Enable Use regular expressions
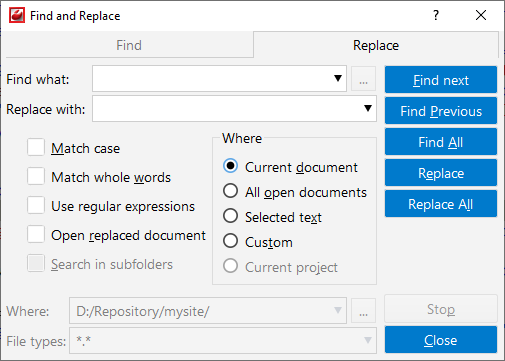Image resolution: width=505 pixels, height=361 pixels. (x=36, y=205)
